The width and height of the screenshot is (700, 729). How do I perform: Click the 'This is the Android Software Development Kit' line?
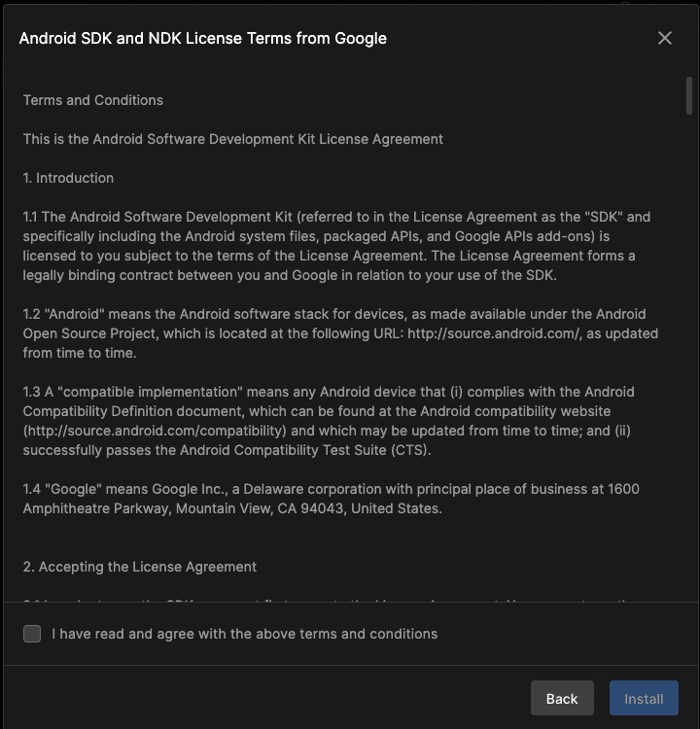(233, 139)
